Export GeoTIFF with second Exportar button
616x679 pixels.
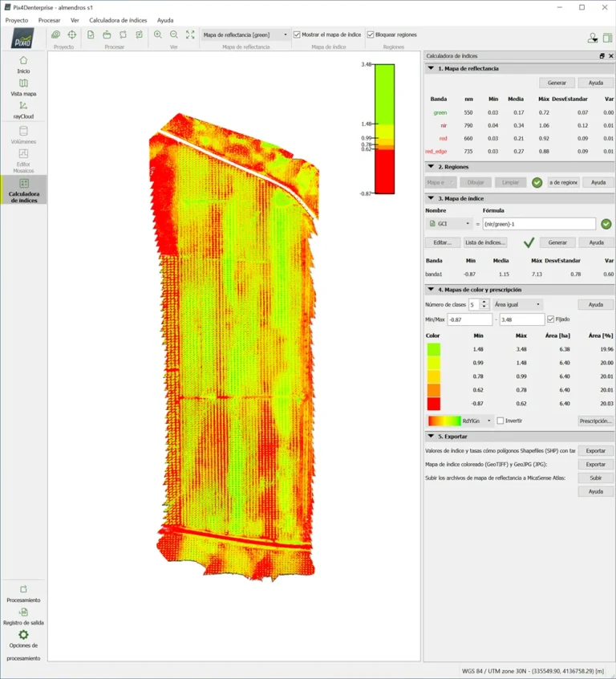596,464
